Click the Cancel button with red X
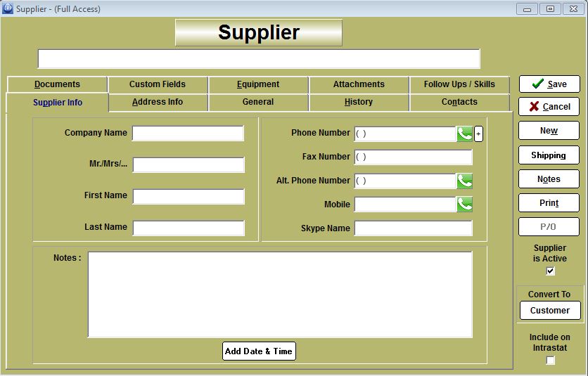This screenshot has height=376, width=588. (x=549, y=107)
